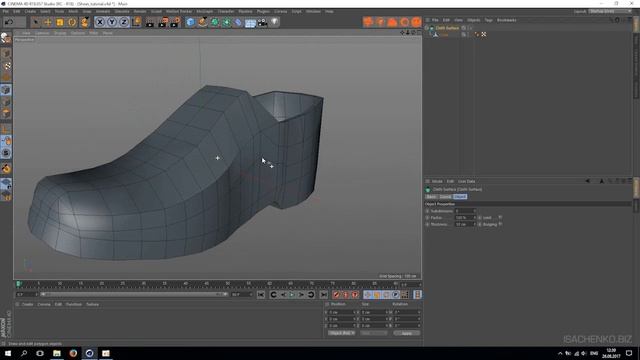The width and height of the screenshot is (640, 360).
Task: Switch to the Basic tab
Action: [x=431, y=197]
